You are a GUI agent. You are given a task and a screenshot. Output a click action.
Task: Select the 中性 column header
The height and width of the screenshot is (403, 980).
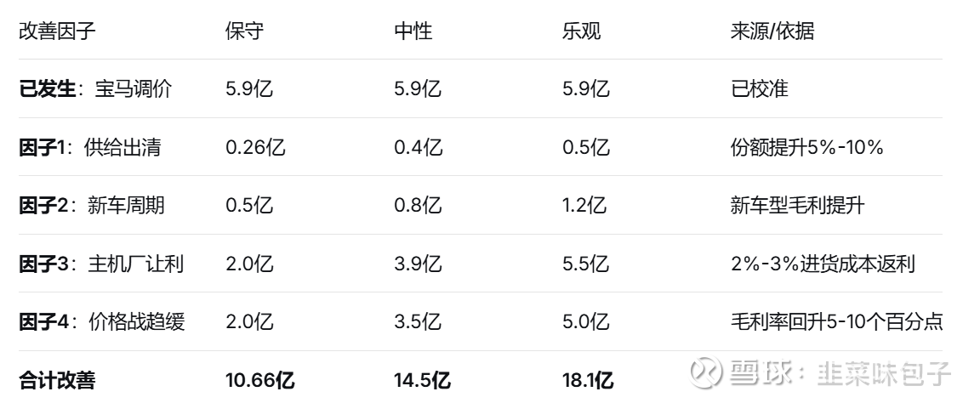(x=413, y=31)
